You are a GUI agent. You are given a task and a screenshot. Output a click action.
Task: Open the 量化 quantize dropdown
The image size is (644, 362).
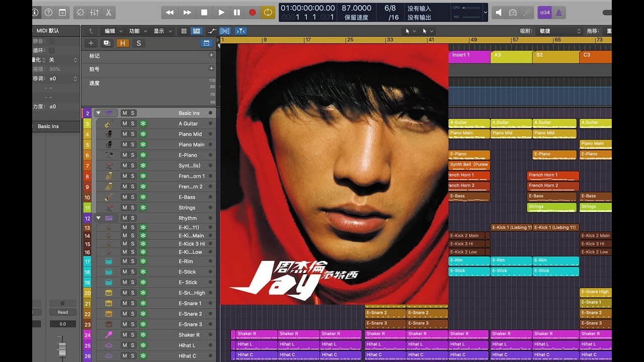pyautogui.click(x=63, y=60)
